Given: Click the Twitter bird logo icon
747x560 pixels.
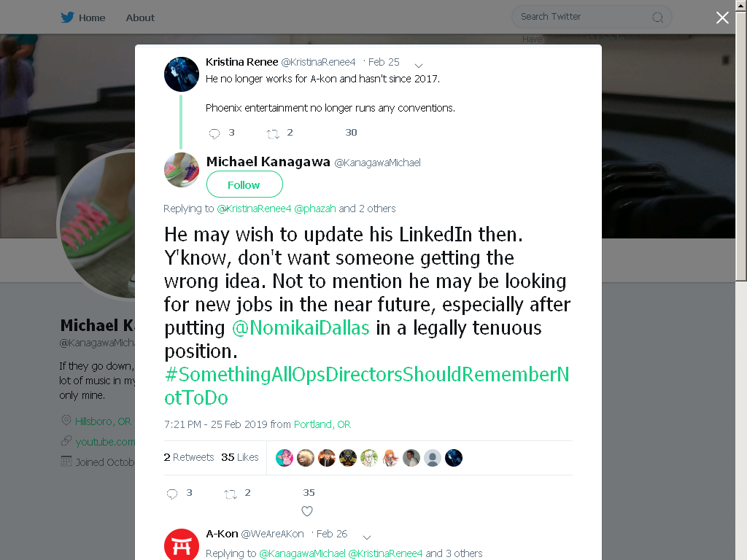Looking at the screenshot, I should coord(67,17).
